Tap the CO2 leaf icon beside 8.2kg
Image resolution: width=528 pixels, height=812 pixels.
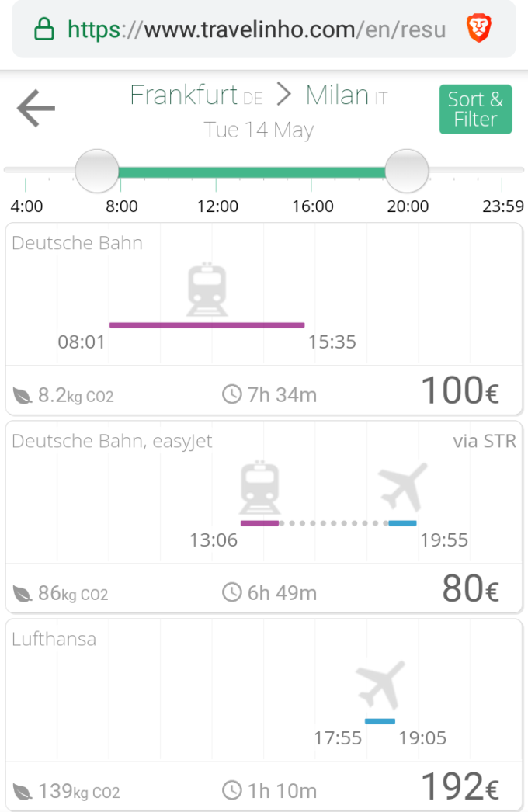click(x=23, y=397)
